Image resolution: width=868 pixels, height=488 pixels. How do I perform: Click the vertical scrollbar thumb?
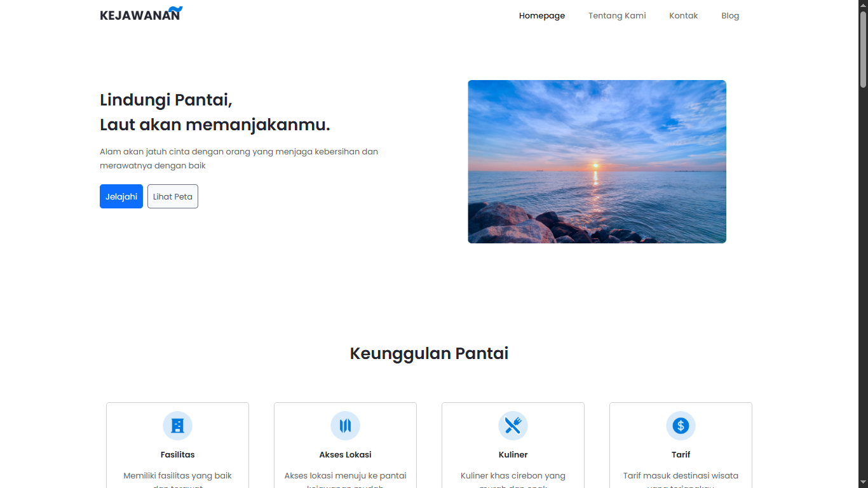click(x=863, y=49)
